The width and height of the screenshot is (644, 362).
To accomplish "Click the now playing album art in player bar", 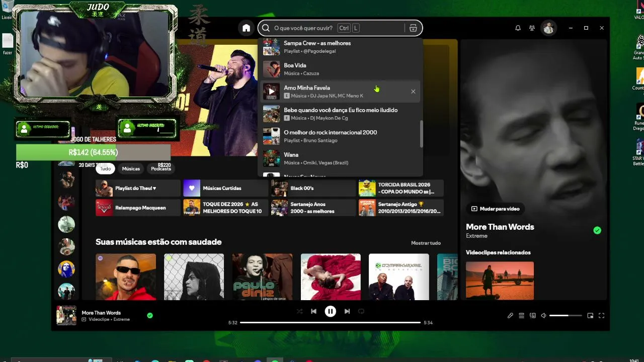I will click(x=66, y=315).
